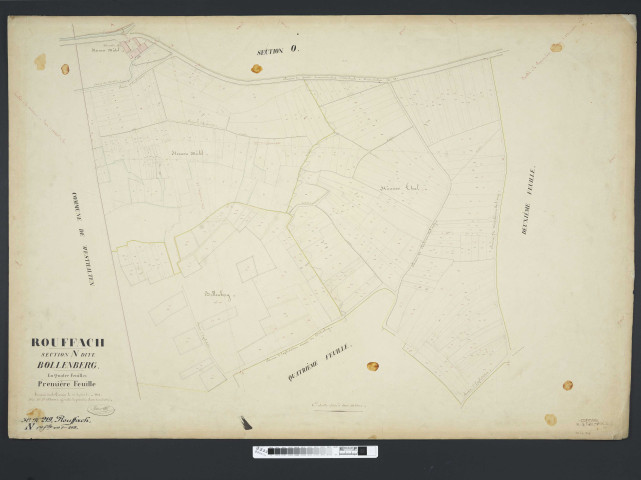Image resolution: width=641 pixels, height=480 pixels.
Task: Click the BOLLENBERG section name text
Action: [x=69, y=364]
